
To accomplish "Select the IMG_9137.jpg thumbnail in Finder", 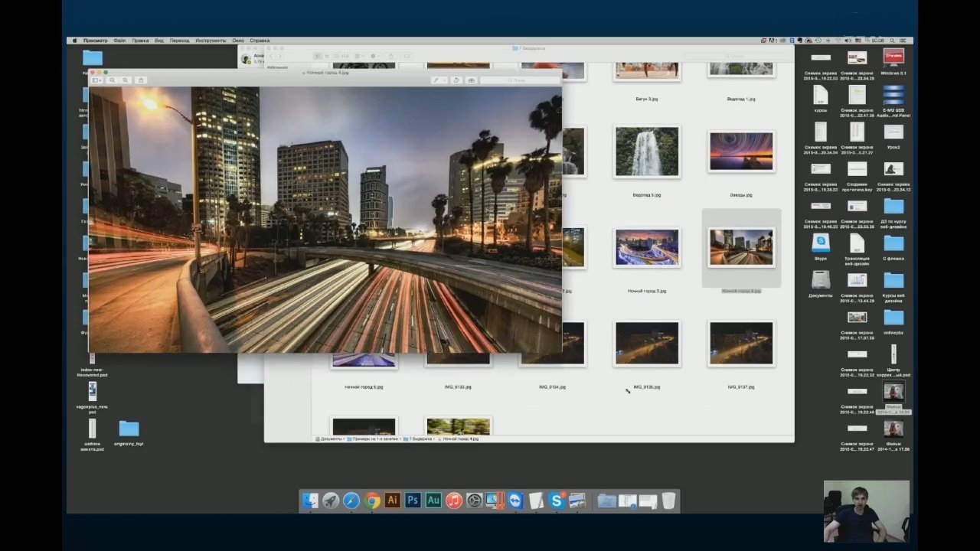I will (x=741, y=344).
